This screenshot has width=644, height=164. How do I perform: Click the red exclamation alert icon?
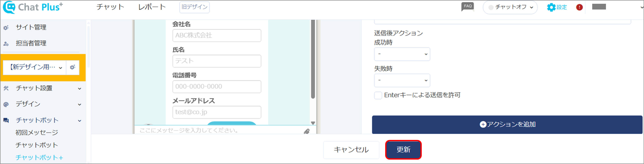click(579, 7)
